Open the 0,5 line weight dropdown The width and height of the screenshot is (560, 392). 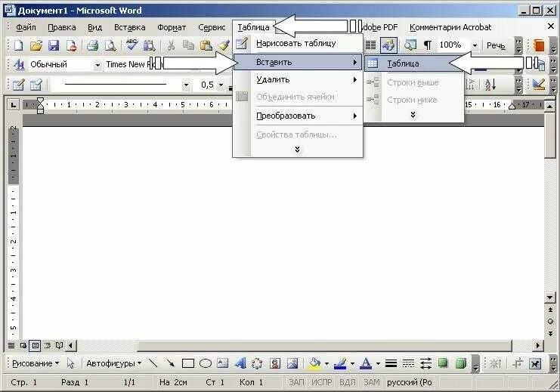pyautogui.click(x=221, y=85)
